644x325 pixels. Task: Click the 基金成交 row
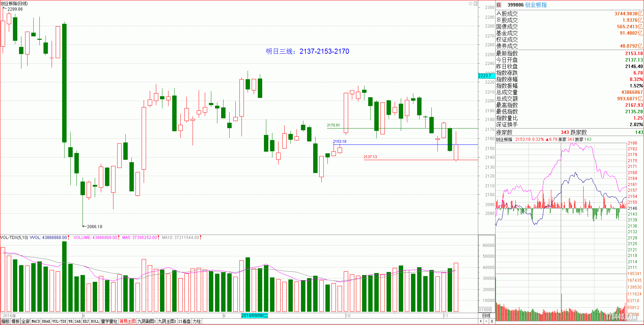click(x=569, y=33)
